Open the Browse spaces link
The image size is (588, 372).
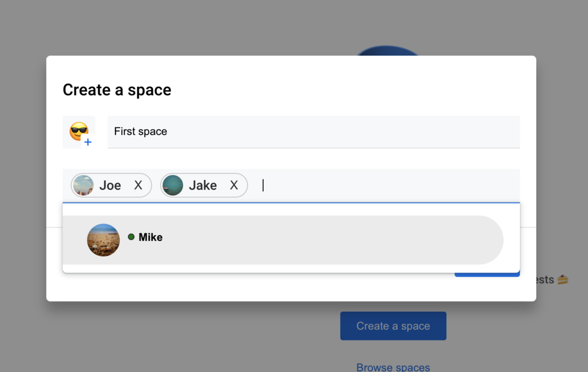[393, 367]
